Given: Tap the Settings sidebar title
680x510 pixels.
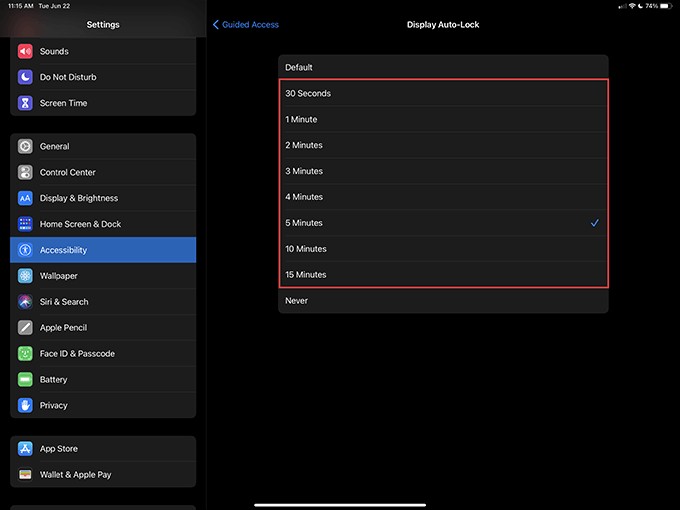Looking at the screenshot, I should tap(103, 25).
